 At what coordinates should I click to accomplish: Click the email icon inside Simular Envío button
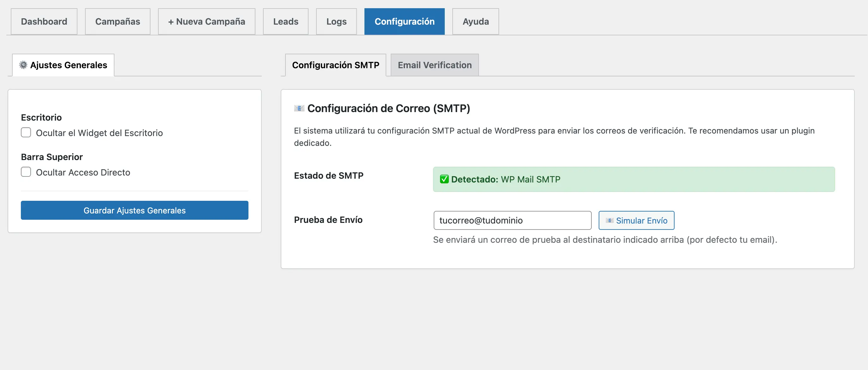[x=610, y=221]
